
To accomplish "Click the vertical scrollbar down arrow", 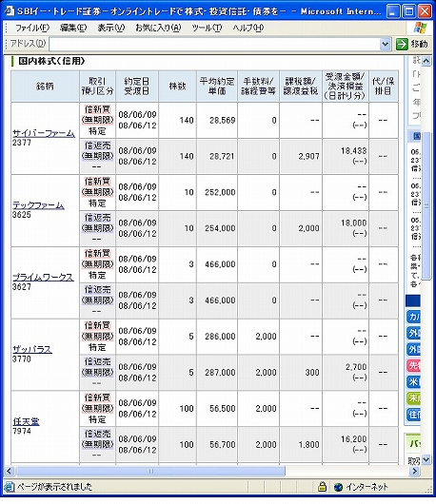I will (426, 459).
